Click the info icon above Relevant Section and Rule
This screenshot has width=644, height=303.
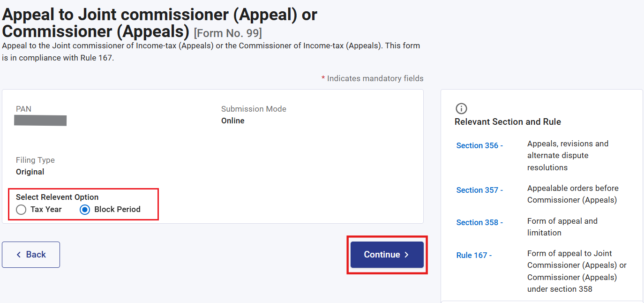[x=461, y=109]
